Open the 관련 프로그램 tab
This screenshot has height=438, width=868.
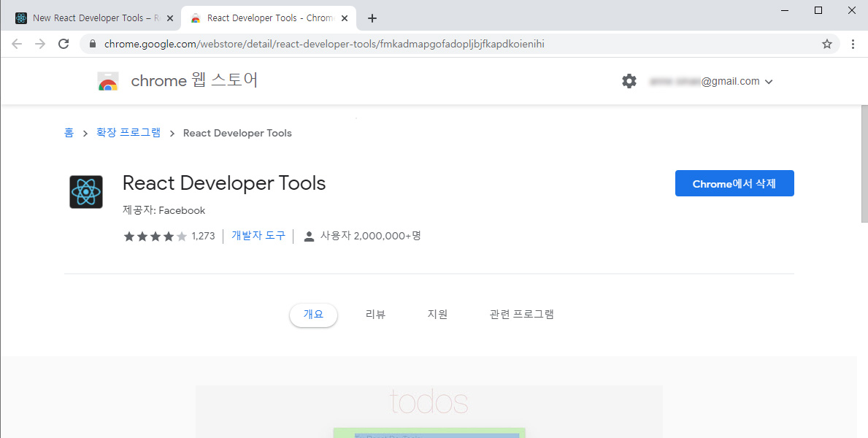tap(521, 315)
